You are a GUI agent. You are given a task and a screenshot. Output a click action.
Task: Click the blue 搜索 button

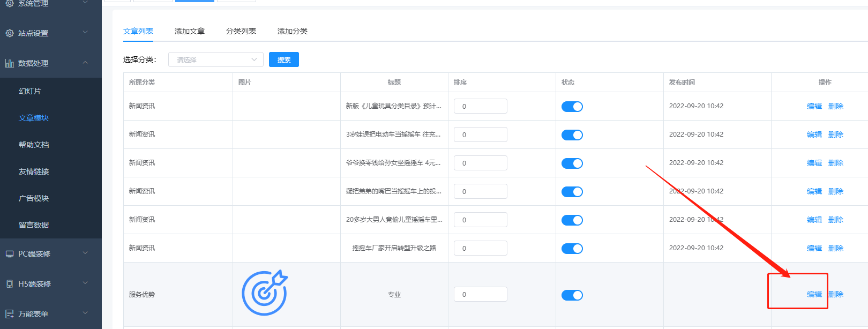click(x=284, y=59)
